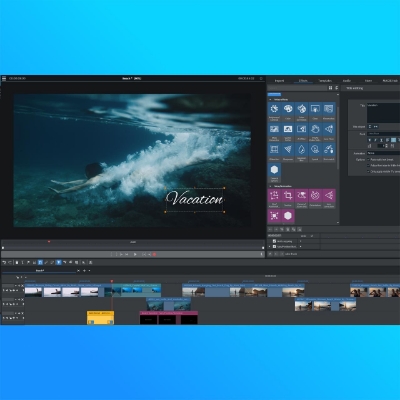
Task: Open the Speed effect tile with play circle
Action: tap(315, 152)
